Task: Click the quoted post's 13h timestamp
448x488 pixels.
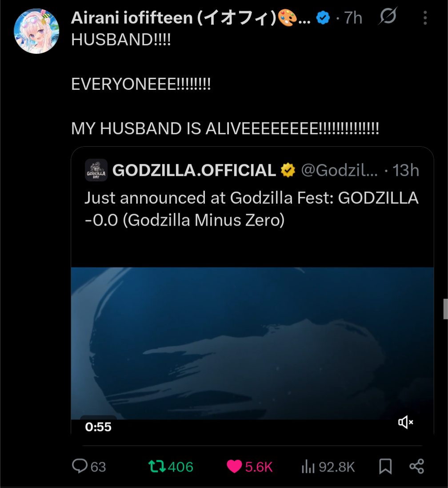Action: click(x=405, y=170)
